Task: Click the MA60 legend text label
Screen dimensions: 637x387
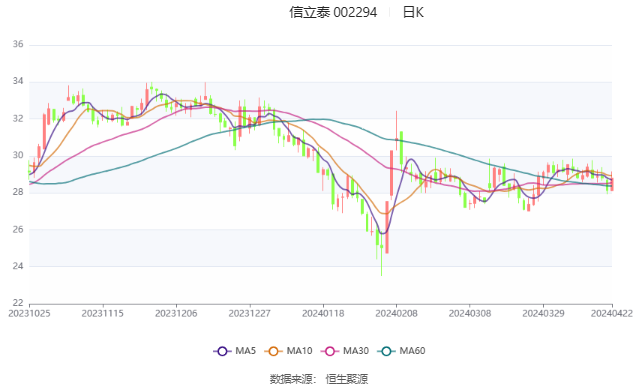Action: (412, 351)
